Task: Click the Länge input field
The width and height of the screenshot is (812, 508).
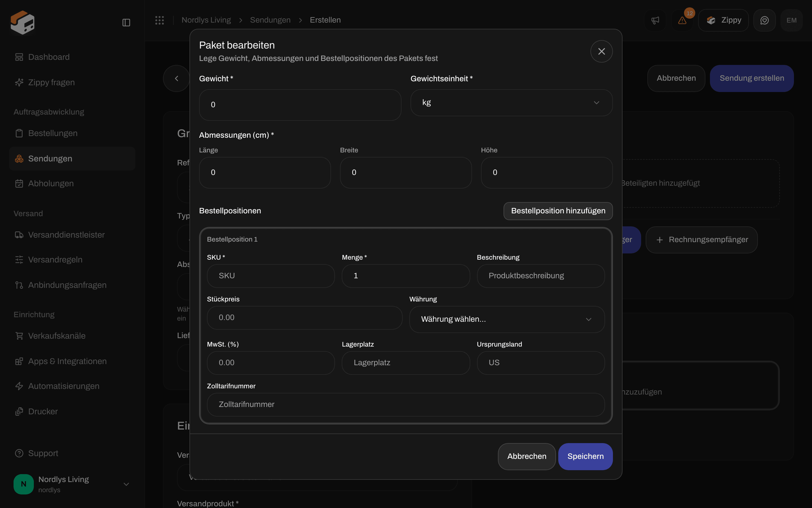Action: click(265, 173)
